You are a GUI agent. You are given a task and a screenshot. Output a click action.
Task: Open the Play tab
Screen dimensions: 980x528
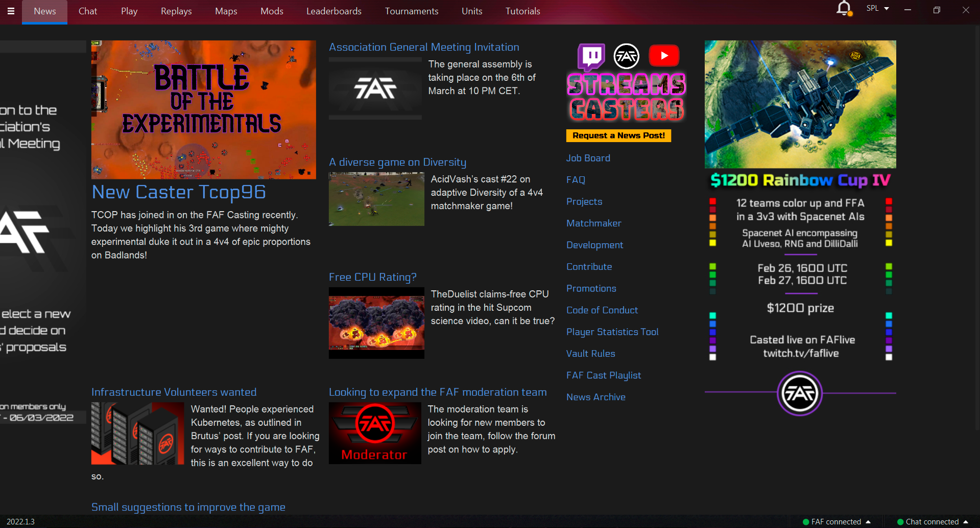coord(129,11)
